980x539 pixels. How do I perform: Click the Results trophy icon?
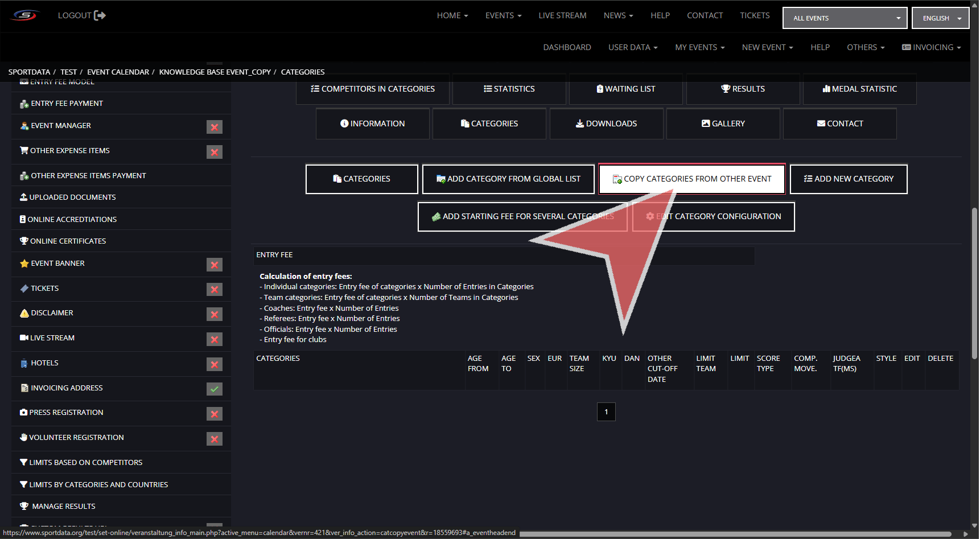[x=725, y=89]
